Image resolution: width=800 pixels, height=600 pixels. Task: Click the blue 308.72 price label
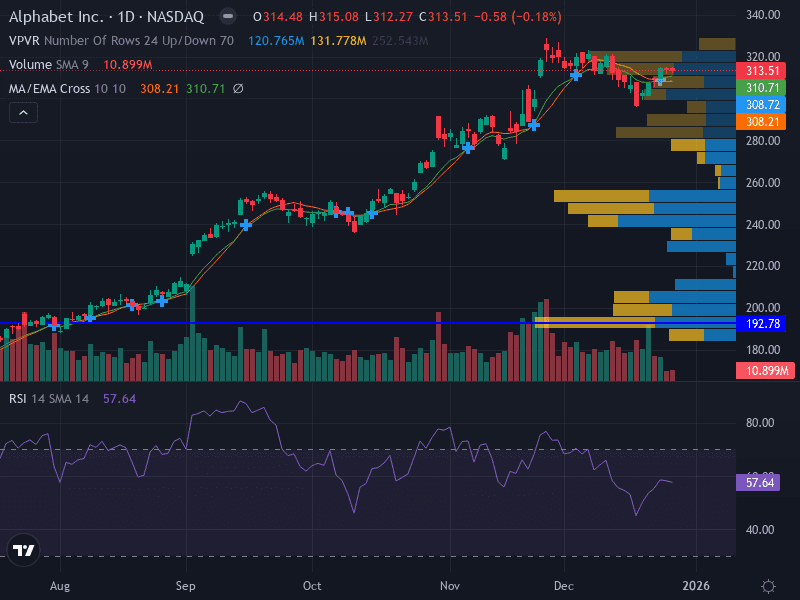[761, 105]
